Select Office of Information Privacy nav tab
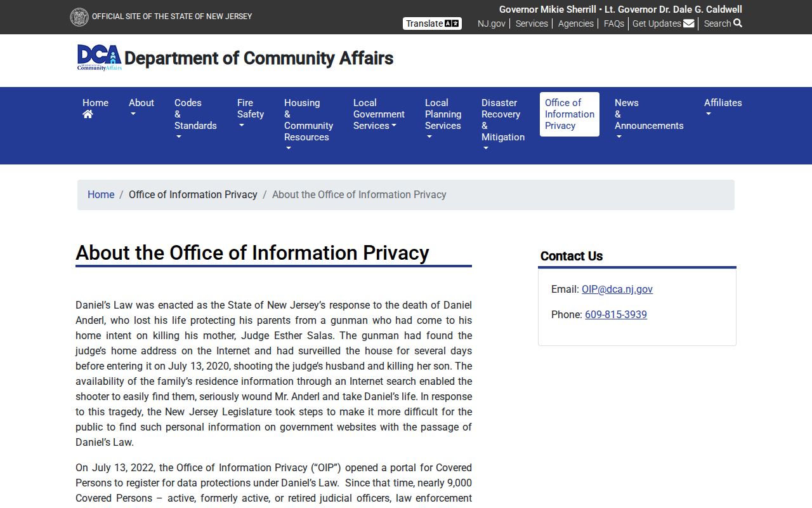Screen dimensions: 812x508 tap(570, 114)
